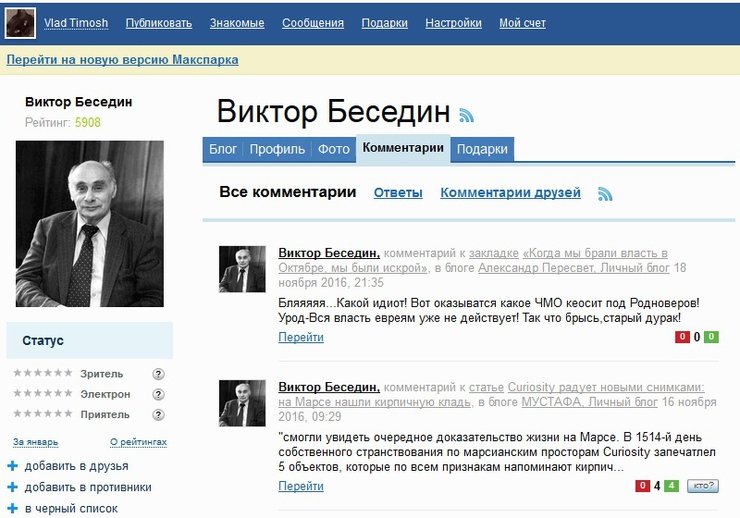The image size is (740, 518).
Task: Click the help icon beside Электрон rating
Action: [x=158, y=394]
